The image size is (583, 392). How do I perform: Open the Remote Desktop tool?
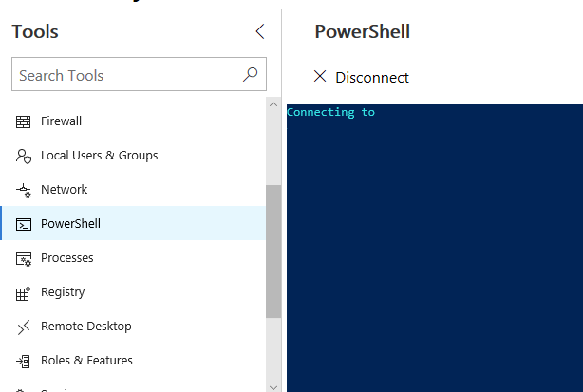point(133,327)
